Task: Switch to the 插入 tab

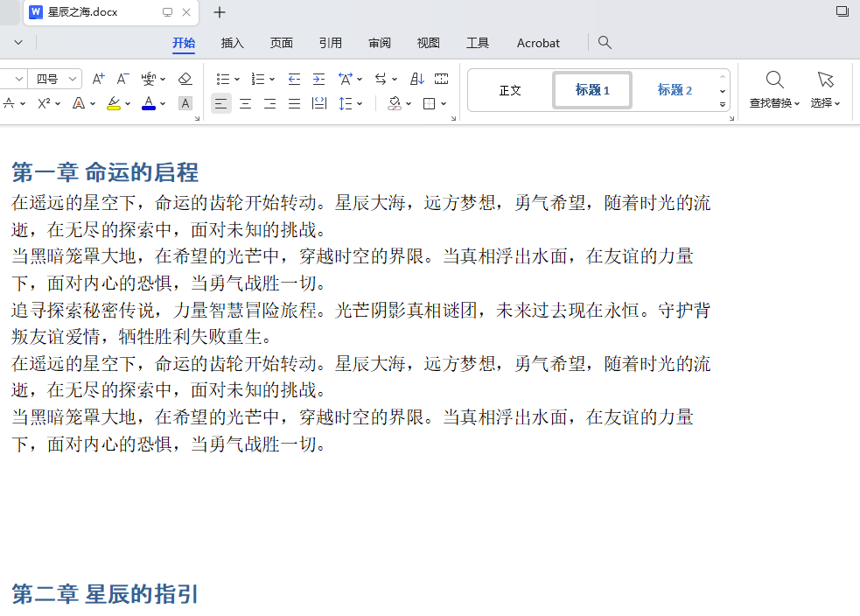Action: point(233,43)
